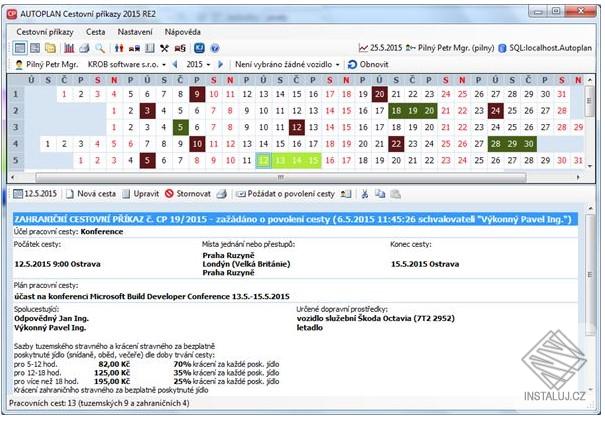
Task: Click status bar Pracovních cest: 13 text
Action: (99, 403)
